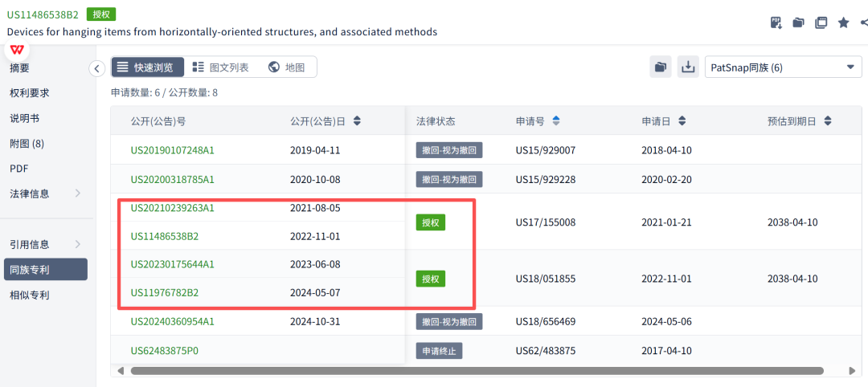Open 说明书 section

click(24, 118)
